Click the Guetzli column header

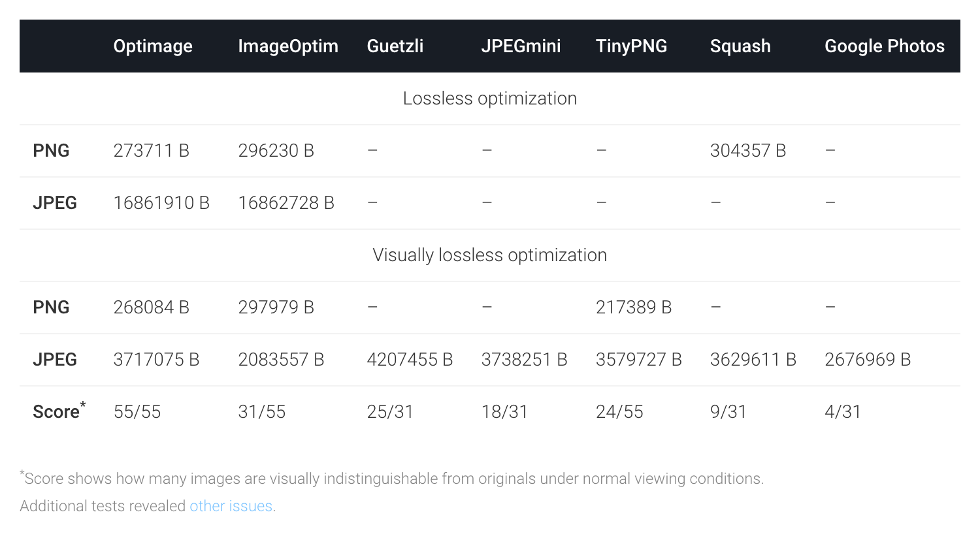[x=395, y=46]
